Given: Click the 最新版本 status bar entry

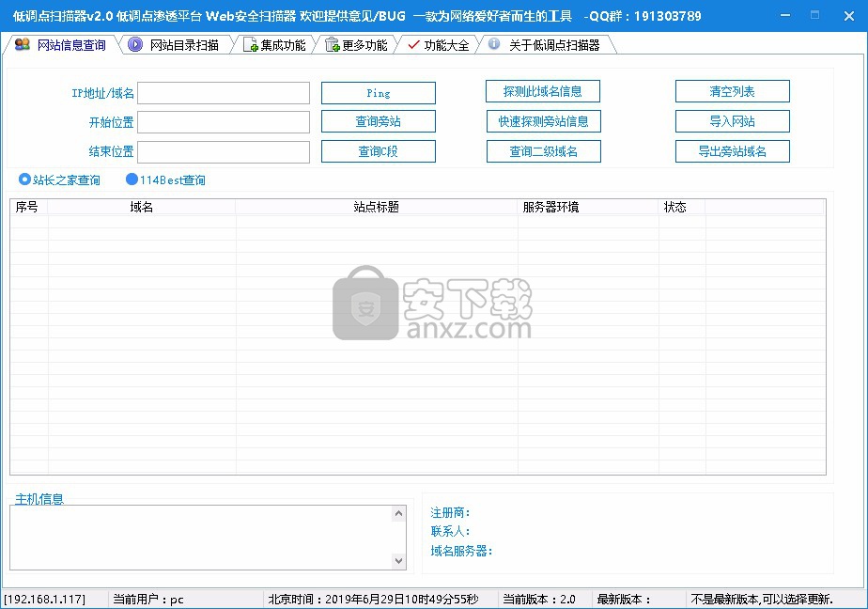Looking at the screenshot, I should [640, 599].
